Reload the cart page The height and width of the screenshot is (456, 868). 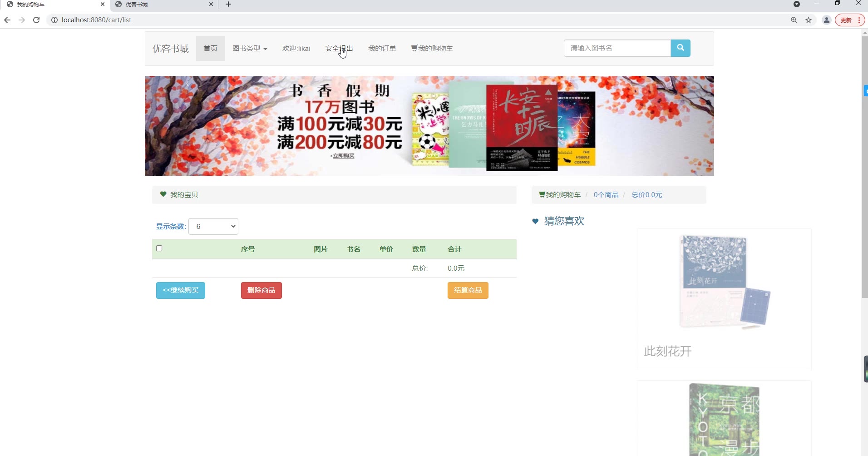(x=36, y=20)
